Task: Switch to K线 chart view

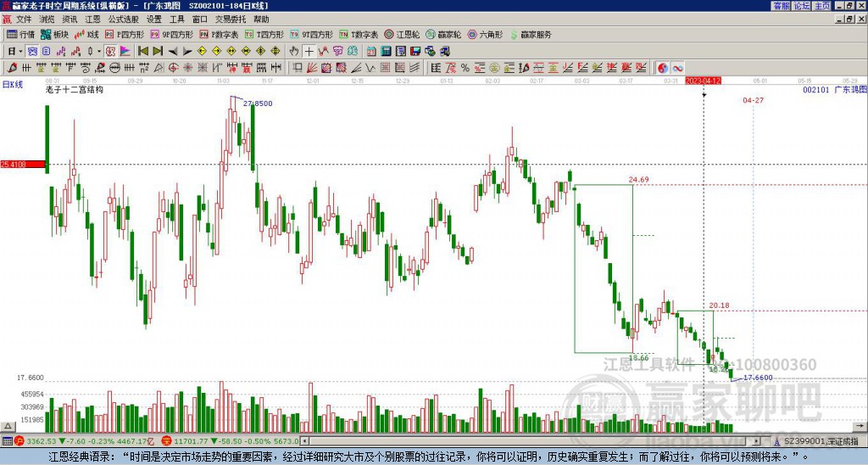Action: 87,34
